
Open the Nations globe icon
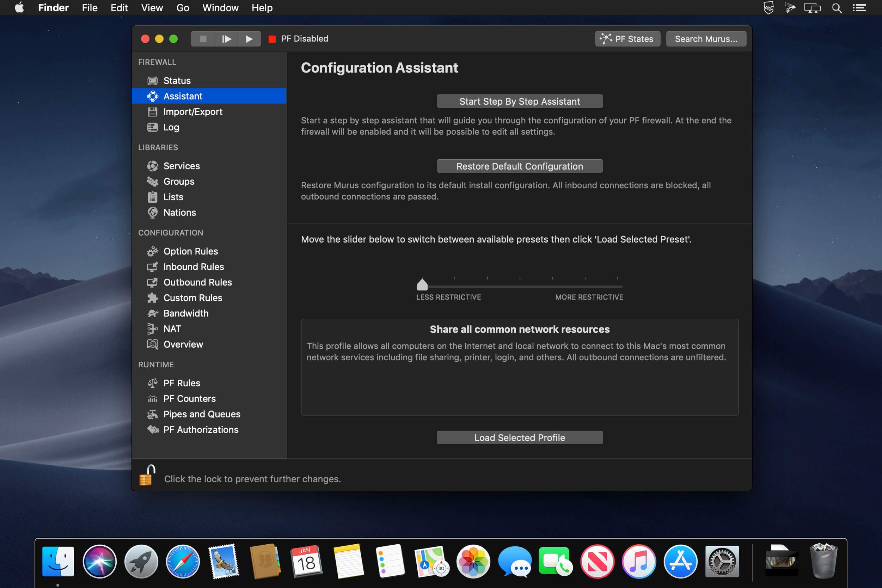pos(152,213)
